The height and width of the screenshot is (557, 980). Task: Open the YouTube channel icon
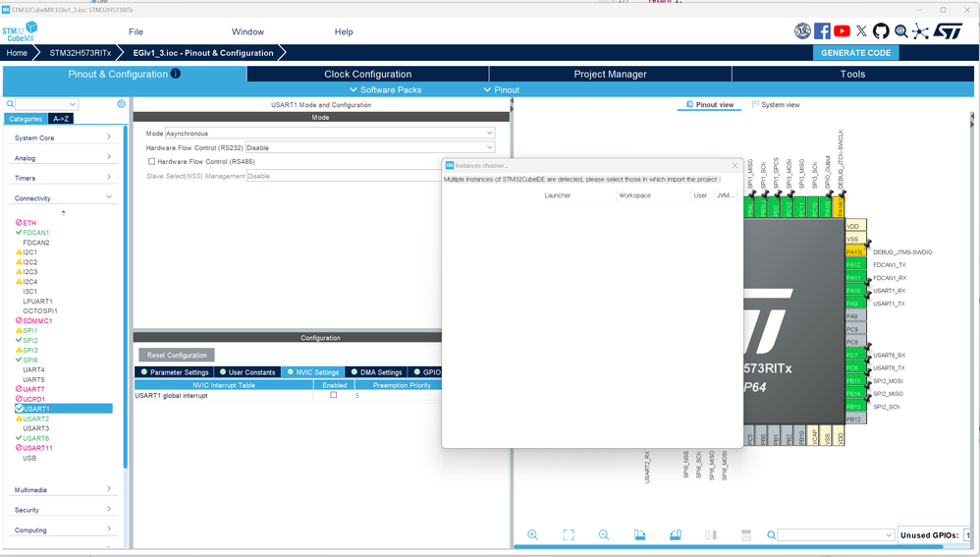coord(842,31)
